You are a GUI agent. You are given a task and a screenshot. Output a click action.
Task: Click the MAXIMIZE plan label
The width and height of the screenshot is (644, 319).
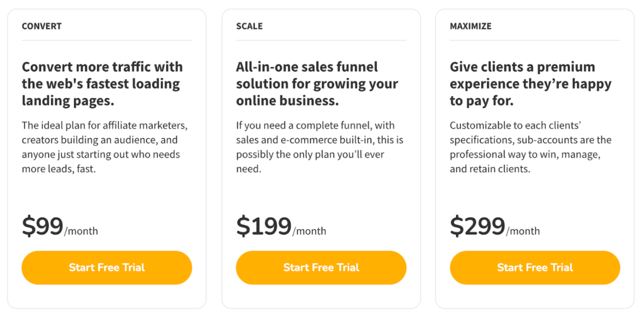[470, 26]
